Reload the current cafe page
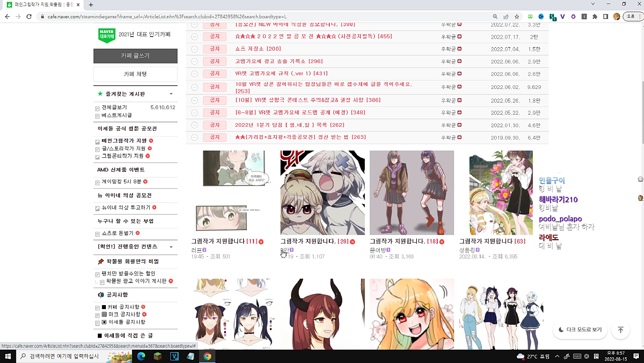Viewport: 644px width, 363px height. (x=29, y=16)
